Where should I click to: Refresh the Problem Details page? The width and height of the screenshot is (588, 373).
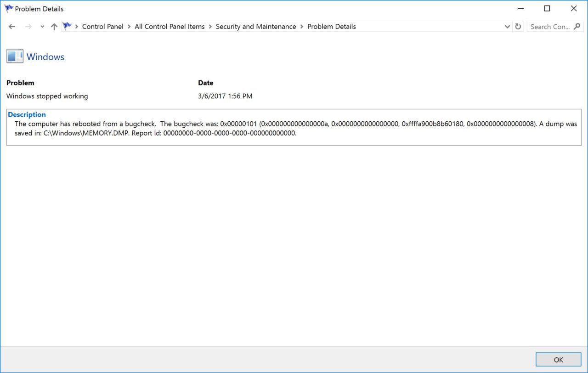[518, 27]
